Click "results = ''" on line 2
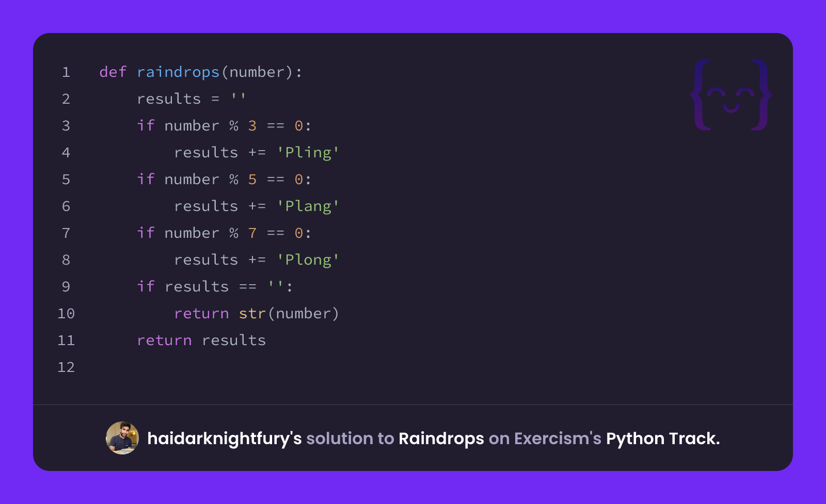This screenshot has width=826, height=504. [x=192, y=99]
